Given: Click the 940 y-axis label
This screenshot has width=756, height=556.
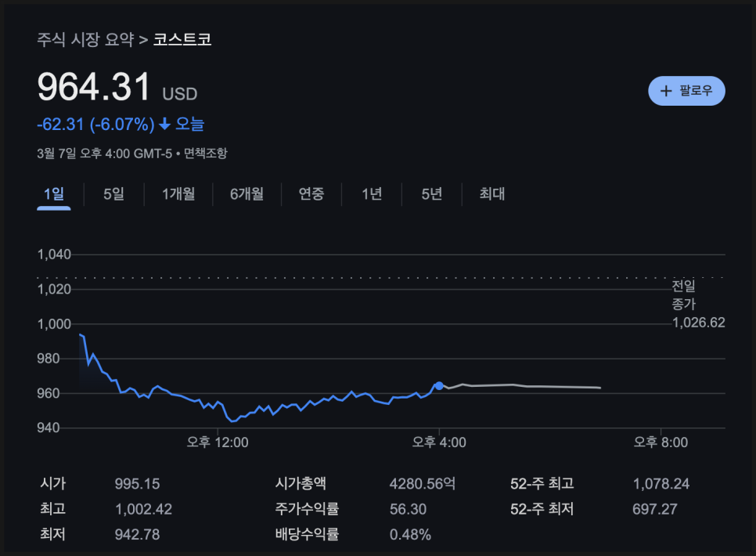Looking at the screenshot, I should pos(49,428).
